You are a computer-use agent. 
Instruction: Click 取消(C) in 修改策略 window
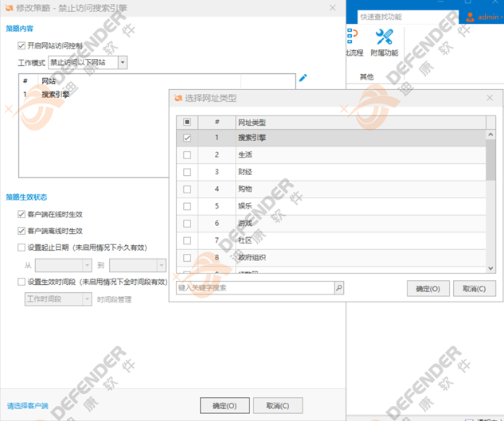click(x=278, y=406)
